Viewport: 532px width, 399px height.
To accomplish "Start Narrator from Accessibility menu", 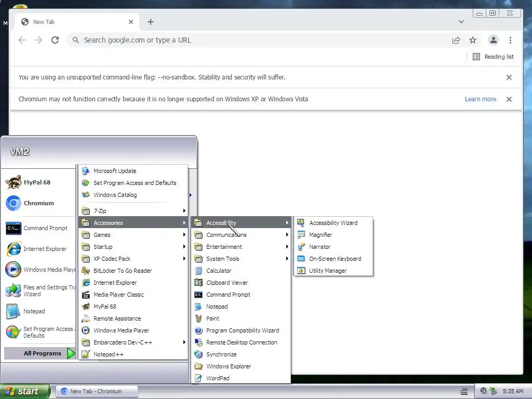I will click(334, 247).
